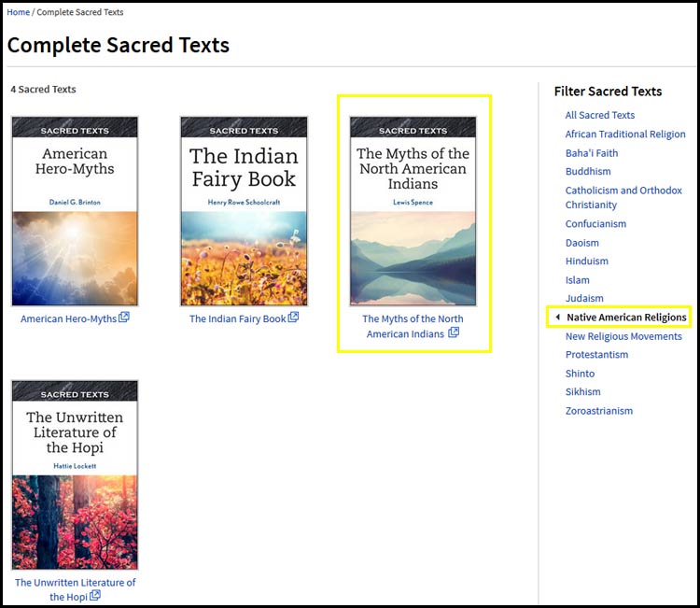Open the American Hero-Myths book cover
This screenshot has width=700, height=608.
pyautogui.click(x=75, y=211)
